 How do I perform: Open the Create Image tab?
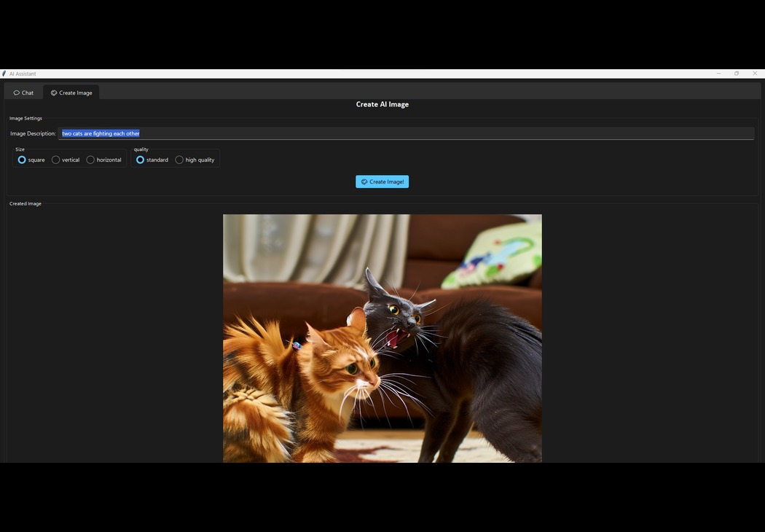point(71,93)
